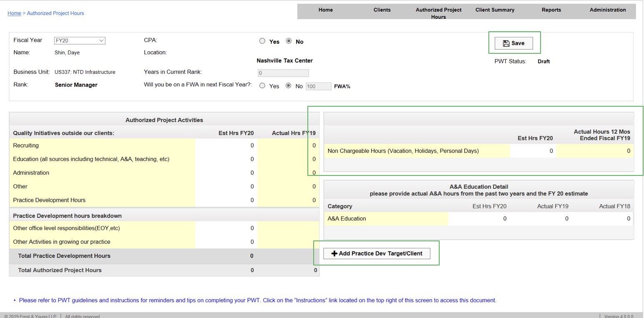Screen dimensions: 644x318
Task: Click the Recruiting row label
Action: click(26, 145)
